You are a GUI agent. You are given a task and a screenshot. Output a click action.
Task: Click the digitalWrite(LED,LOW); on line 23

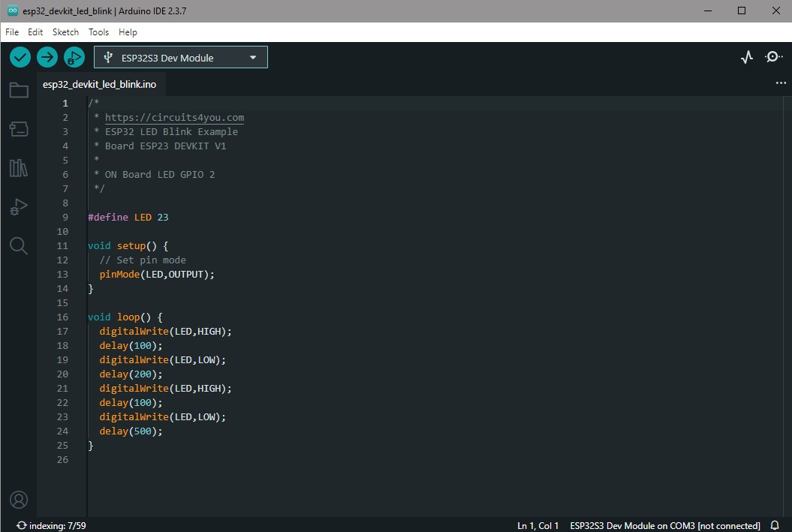click(163, 417)
